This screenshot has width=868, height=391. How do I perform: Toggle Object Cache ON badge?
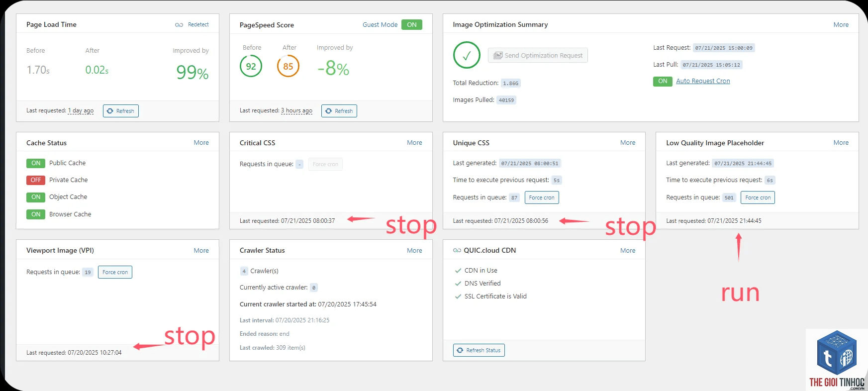tap(36, 197)
